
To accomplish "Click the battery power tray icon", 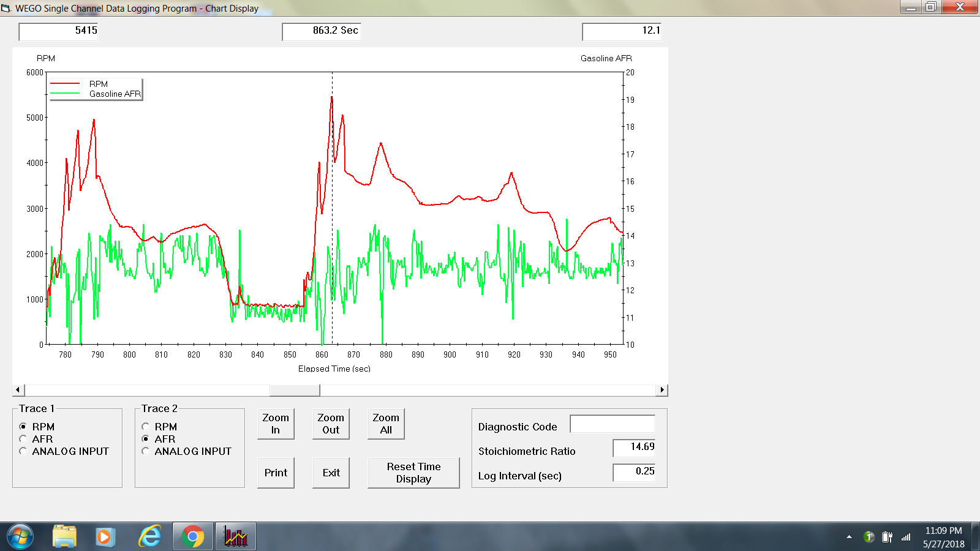I will click(x=887, y=537).
